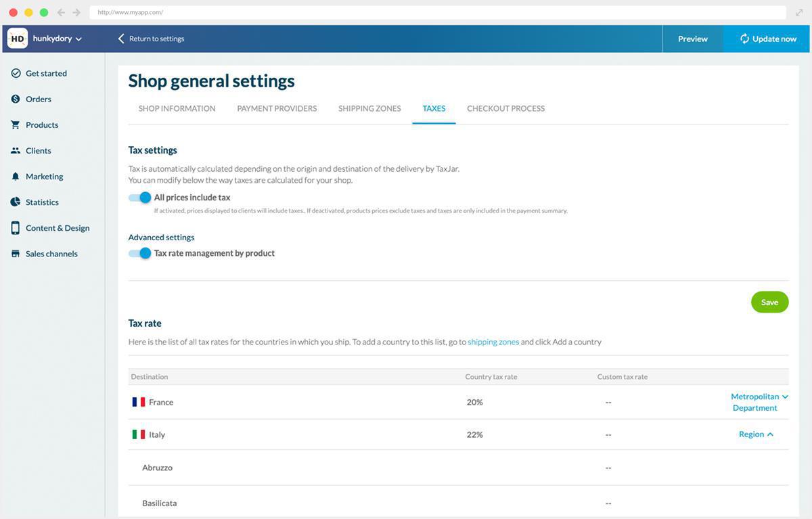Click the Sales channels store icon
Image resolution: width=812 pixels, height=519 pixels.
(16, 254)
